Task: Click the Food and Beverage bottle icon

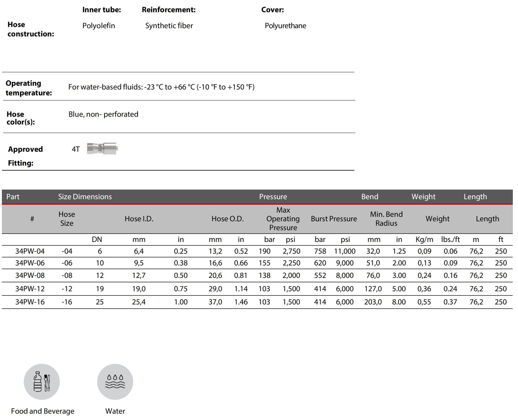Action: [42, 381]
